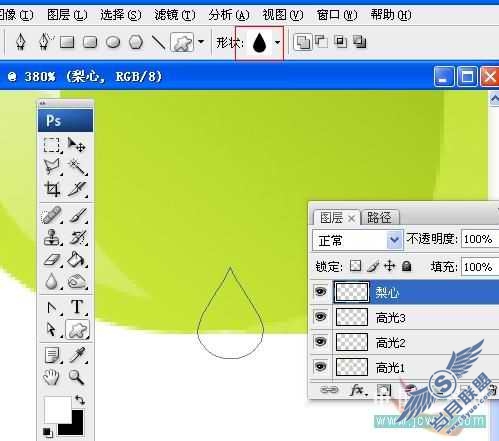Choose the Ellipse shape in options bar
Image resolution: width=499 pixels, height=441 pixels.
[113, 43]
